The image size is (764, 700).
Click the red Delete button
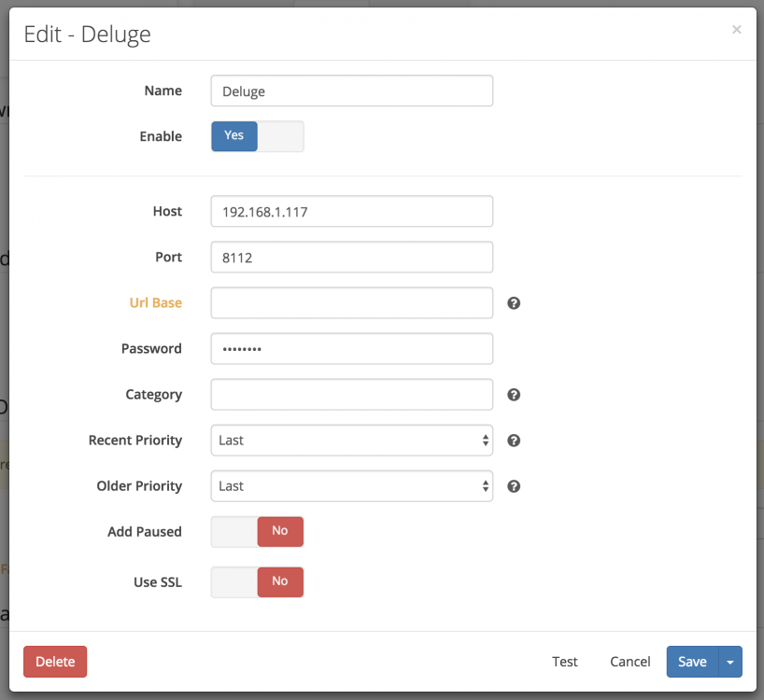coord(55,662)
